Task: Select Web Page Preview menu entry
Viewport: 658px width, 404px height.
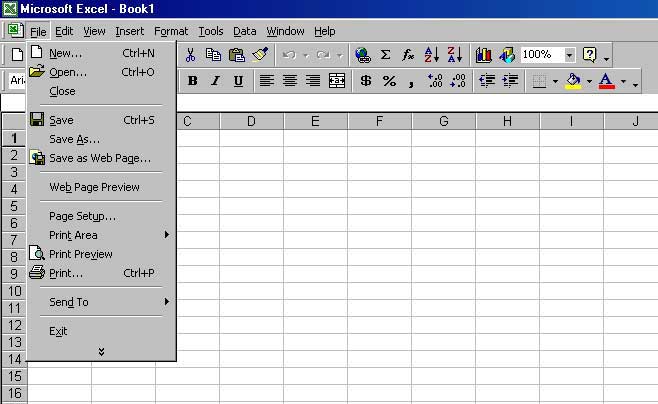Action: pyautogui.click(x=101, y=187)
